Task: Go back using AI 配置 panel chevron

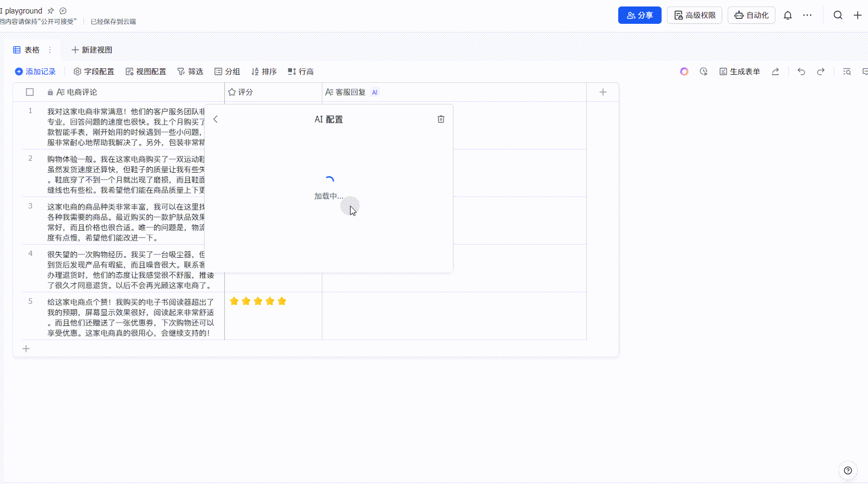Action: tap(216, 119)
